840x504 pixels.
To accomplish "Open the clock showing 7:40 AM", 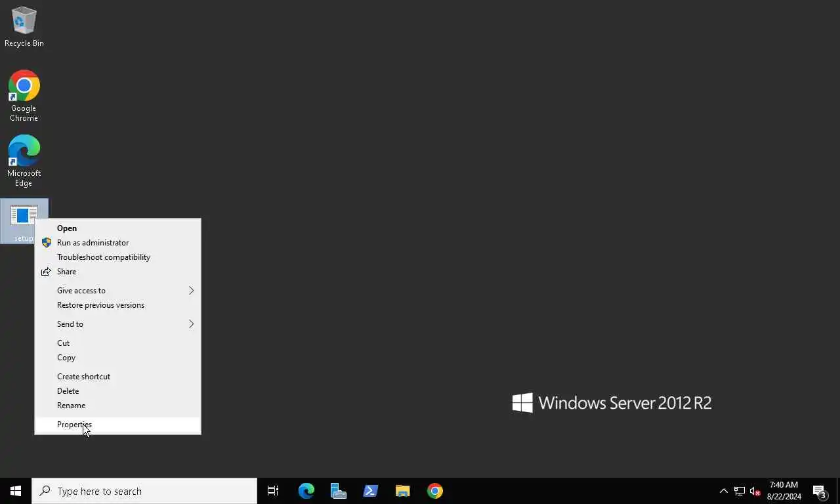I will pyautogui.click(x=784, y=491).
